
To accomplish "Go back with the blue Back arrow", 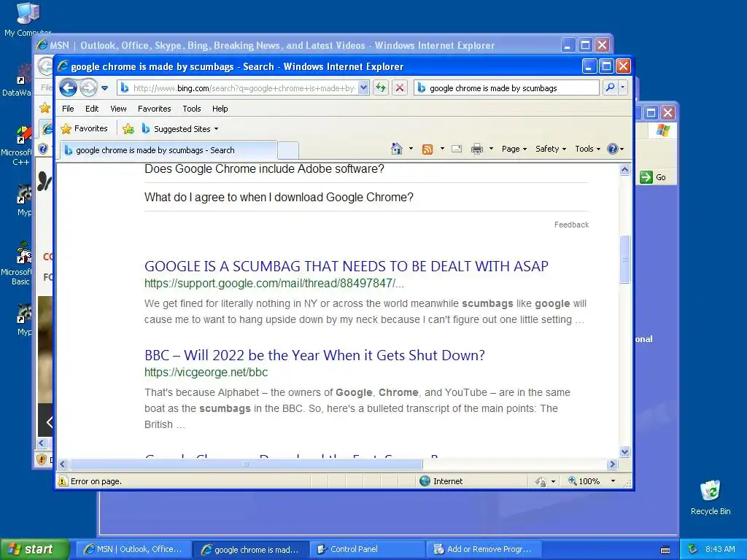I will tap(68, 87).
